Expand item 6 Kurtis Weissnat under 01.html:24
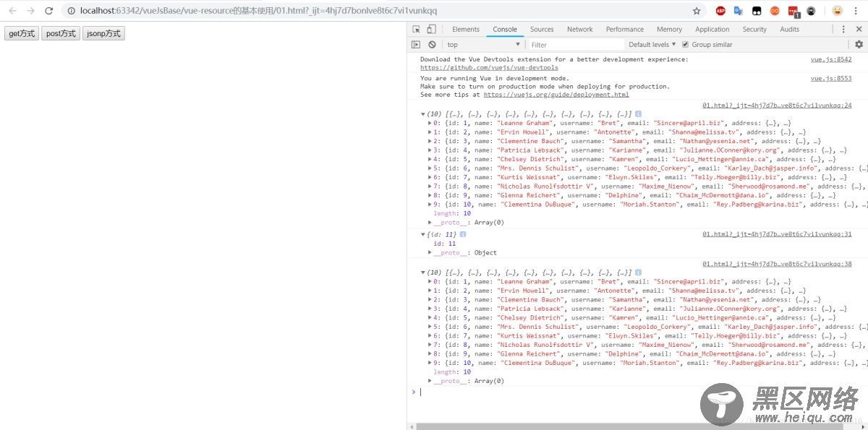The width and height of the screenshot is (868, 430). (x=430, y=177)
